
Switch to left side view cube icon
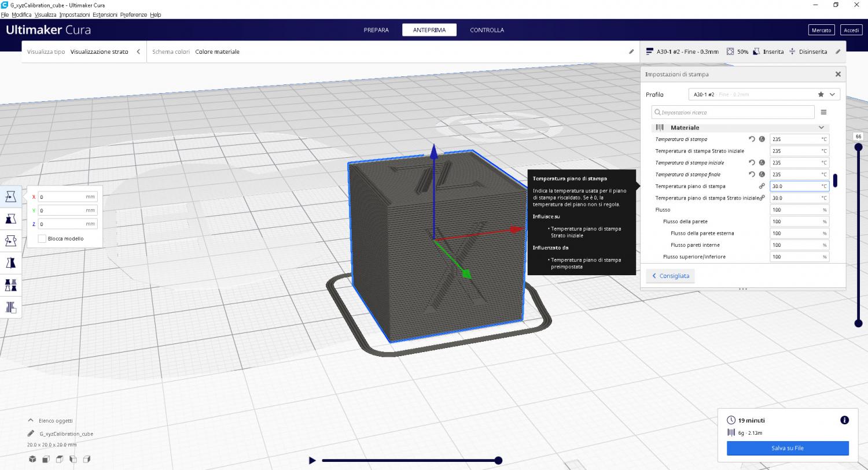point(73,459)
